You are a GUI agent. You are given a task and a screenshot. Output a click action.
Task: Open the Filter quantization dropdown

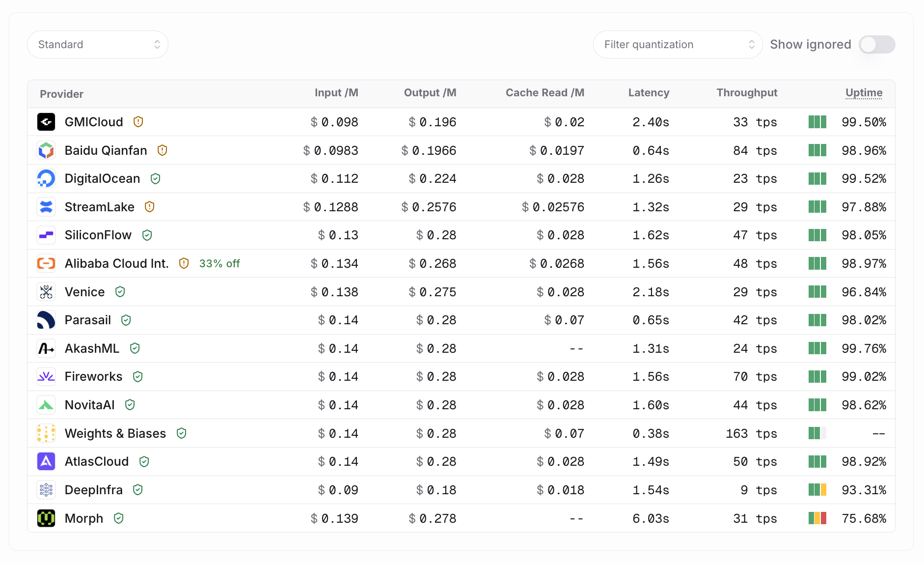(x=678, y=45)
